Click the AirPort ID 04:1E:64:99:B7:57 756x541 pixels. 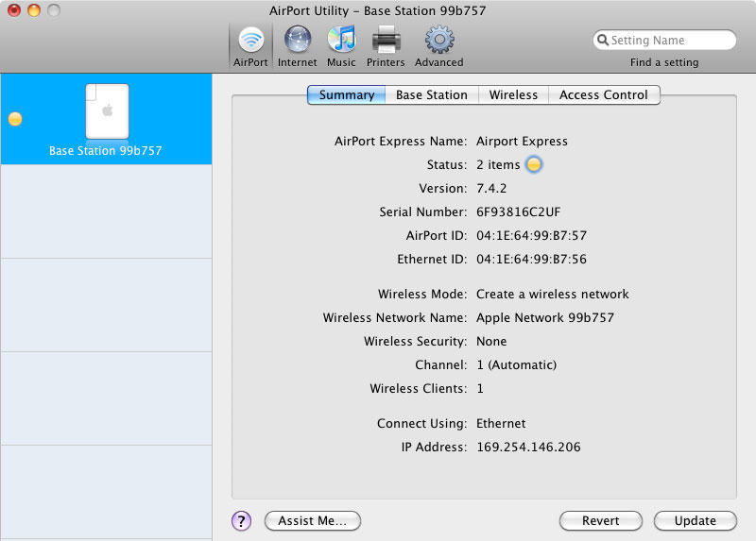tap(531, 236)
